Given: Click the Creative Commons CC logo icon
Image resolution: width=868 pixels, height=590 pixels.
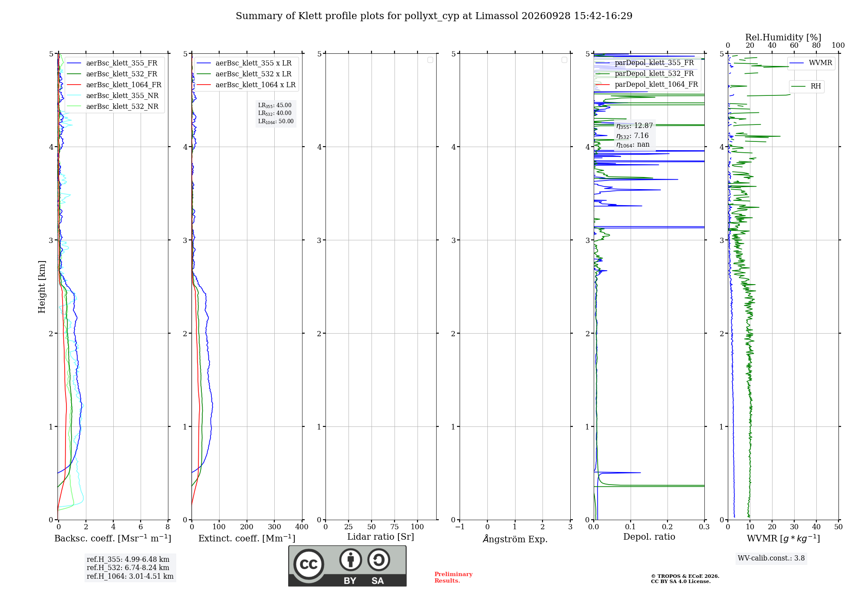Looking at the screenshot, I should click(309, 564).
